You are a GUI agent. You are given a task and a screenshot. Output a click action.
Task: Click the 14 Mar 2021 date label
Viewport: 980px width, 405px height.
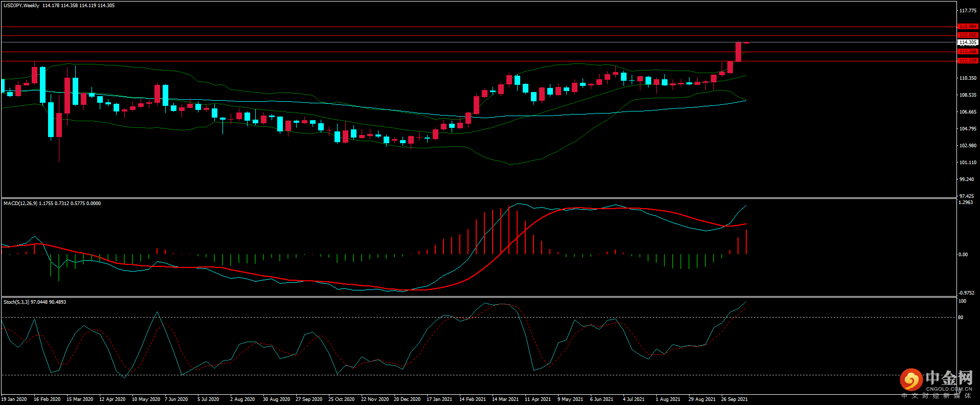click(x=505, y=399)
